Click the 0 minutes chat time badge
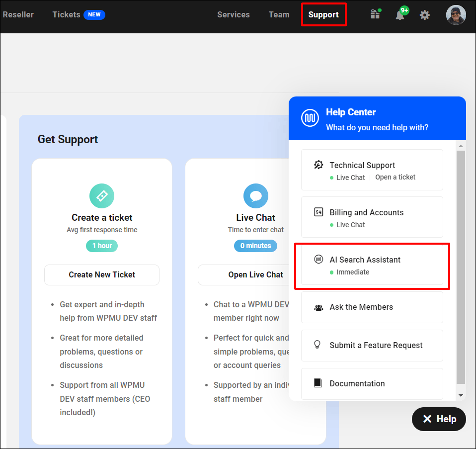The image size is (476, 449). [x=255, y=246]
